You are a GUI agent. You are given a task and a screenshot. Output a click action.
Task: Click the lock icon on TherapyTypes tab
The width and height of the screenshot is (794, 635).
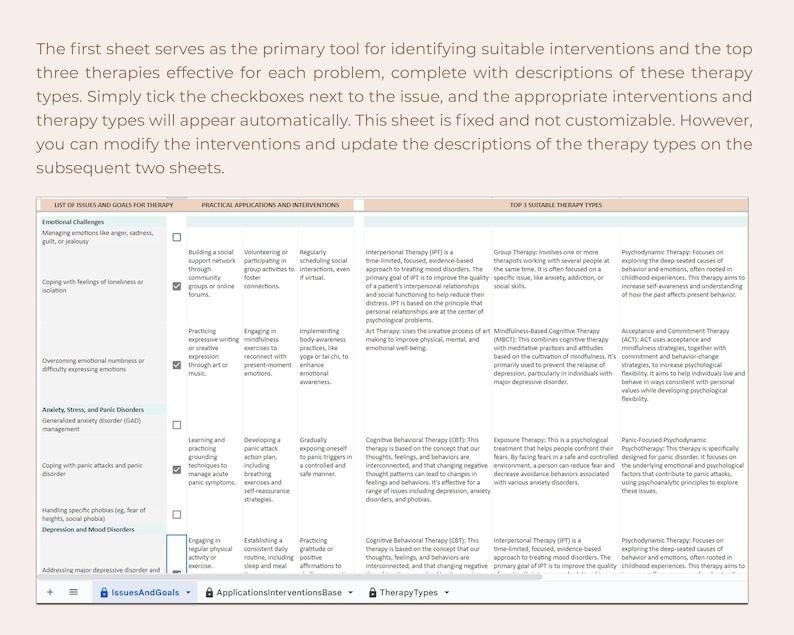[372, 592]
